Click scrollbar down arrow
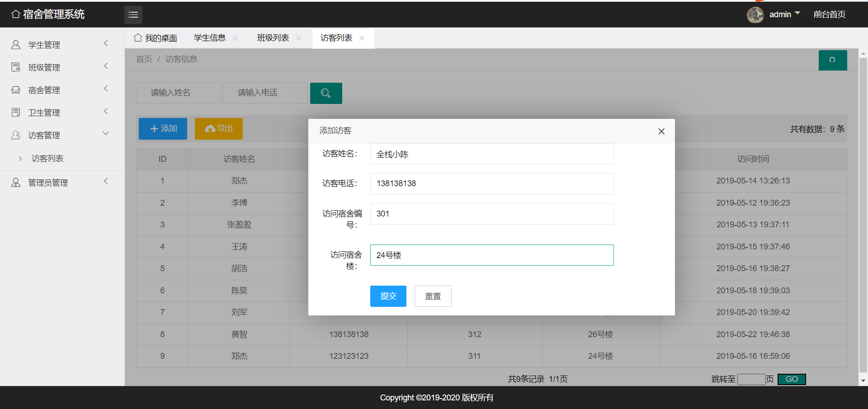868x409 pixels. coord(863,381)
